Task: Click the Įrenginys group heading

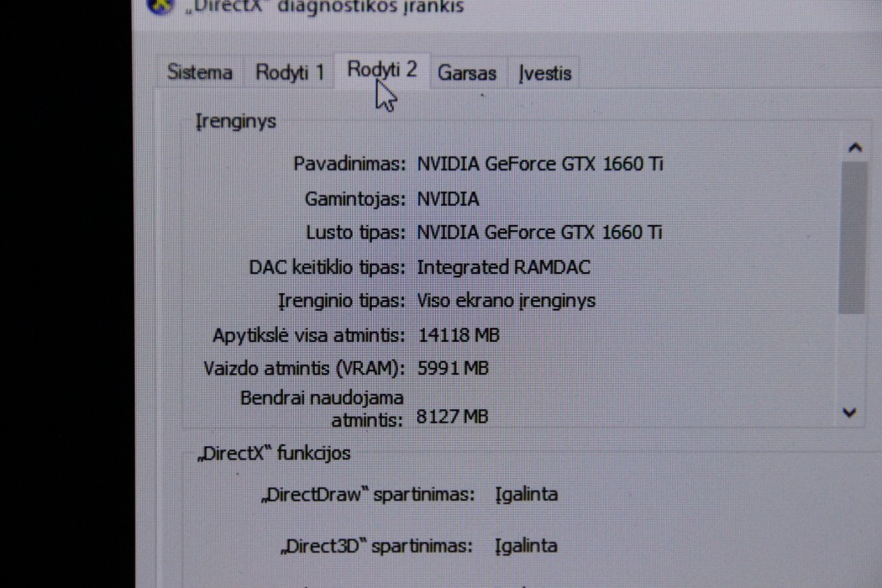Action: pos(236,122)
